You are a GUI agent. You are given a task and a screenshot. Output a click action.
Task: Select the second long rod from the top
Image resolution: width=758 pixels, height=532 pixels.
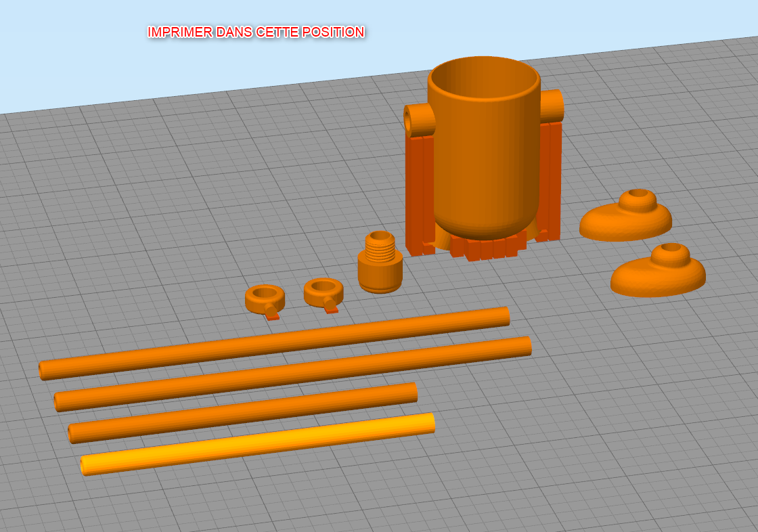click(292, 374)
